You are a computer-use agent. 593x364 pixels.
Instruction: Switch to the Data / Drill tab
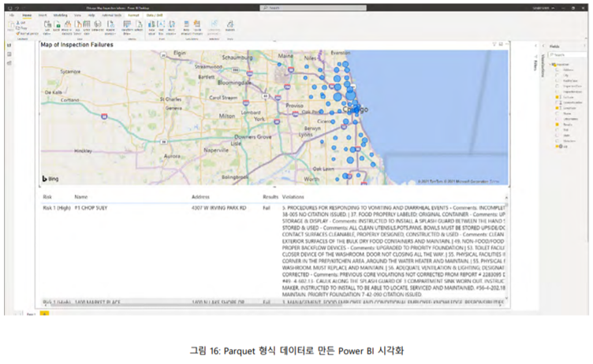[x=155, y=15]
